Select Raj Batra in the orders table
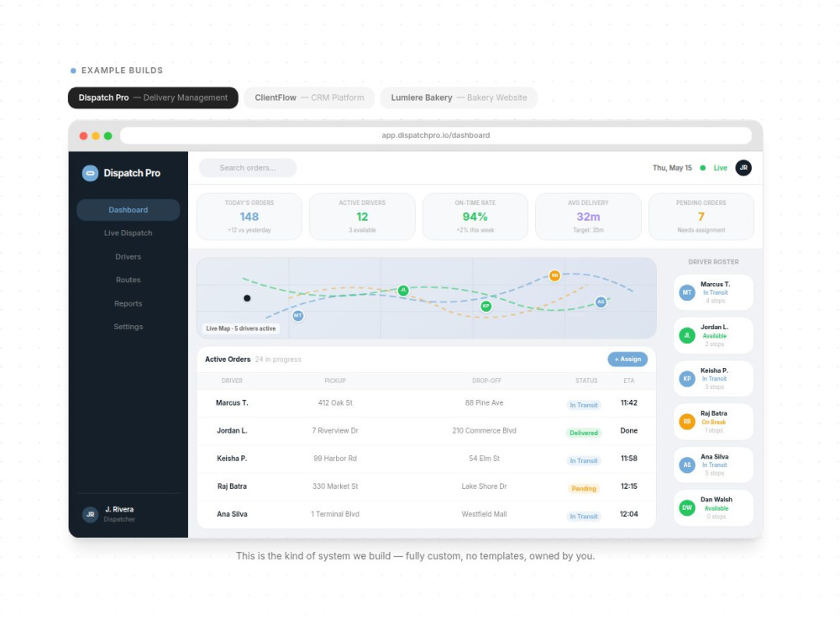Viewport: 840px width, 630px height. (232, 486)
